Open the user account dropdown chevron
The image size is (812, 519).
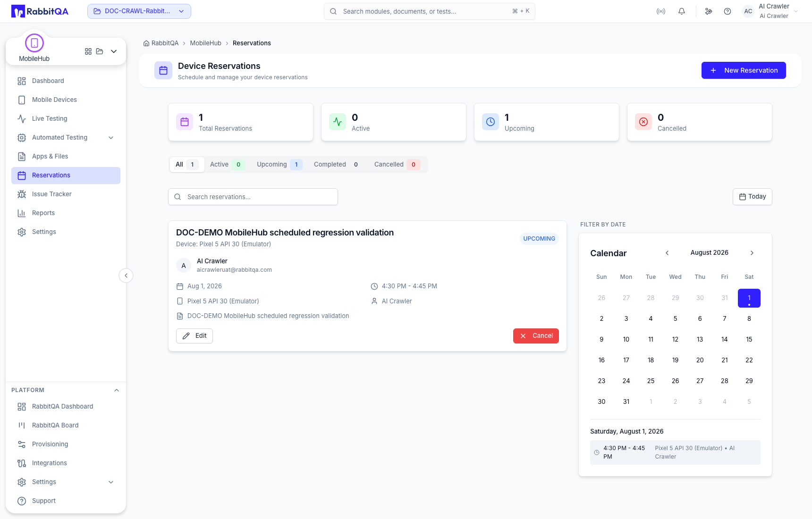click(796, 11)
